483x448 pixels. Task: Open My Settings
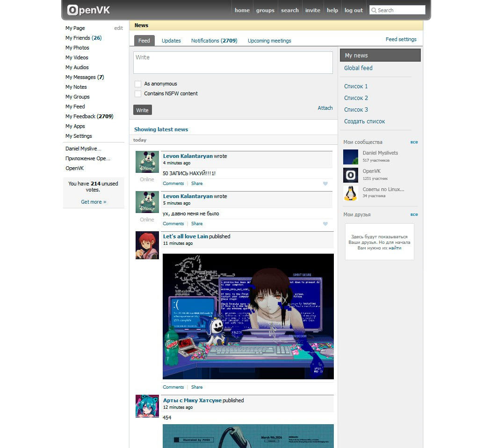[79, 136]
